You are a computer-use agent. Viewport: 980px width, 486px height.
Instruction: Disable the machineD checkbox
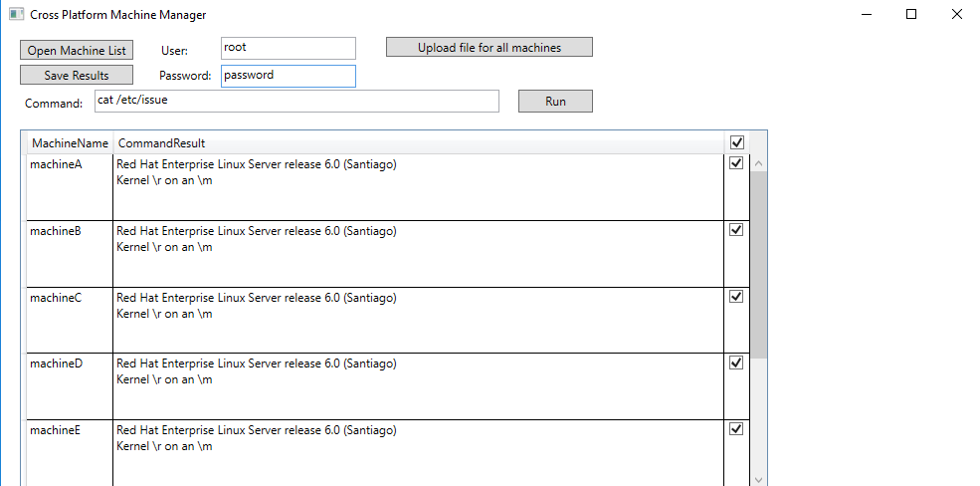coord(736,363)
